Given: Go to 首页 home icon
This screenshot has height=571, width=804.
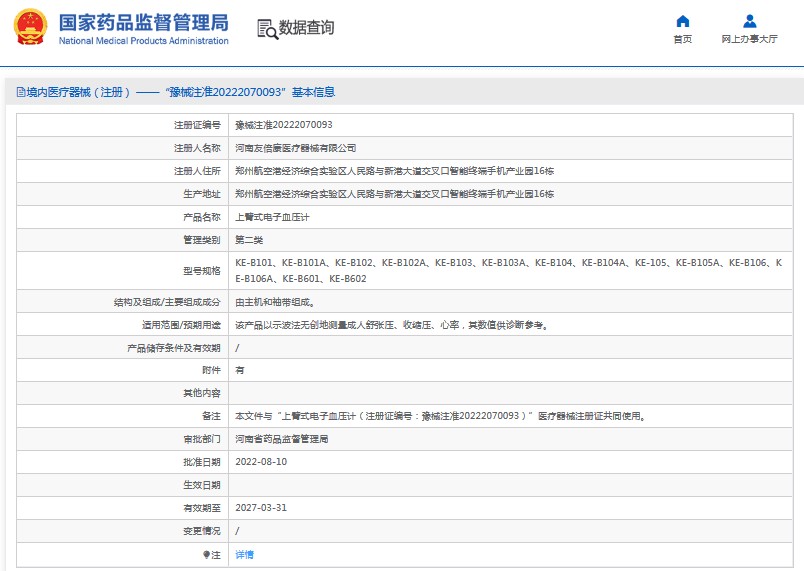Looking at the screenshot, I should [x=682, y=21].
